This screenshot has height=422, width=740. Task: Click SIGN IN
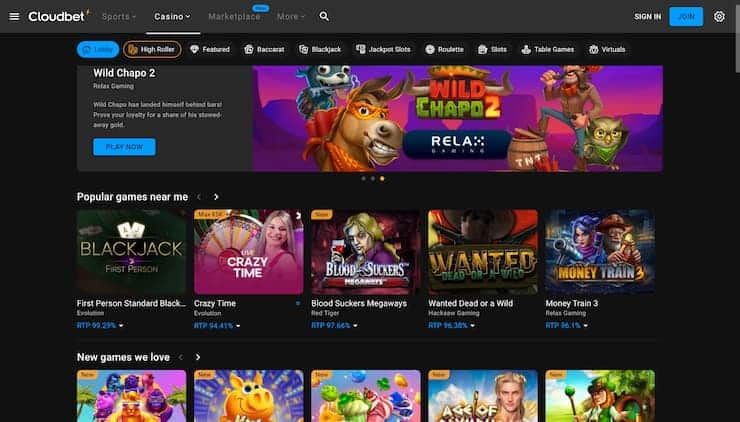[x=648, y=17]
